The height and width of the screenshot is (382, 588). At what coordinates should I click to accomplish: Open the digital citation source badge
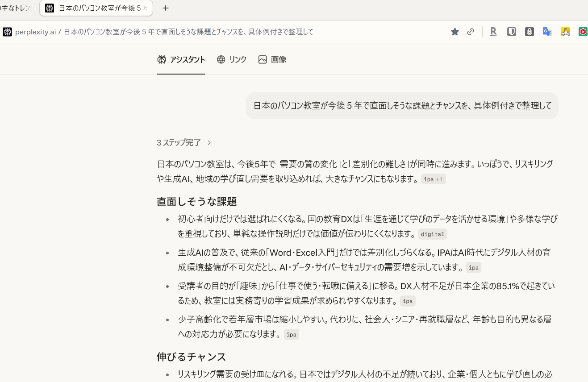point(432,234)
